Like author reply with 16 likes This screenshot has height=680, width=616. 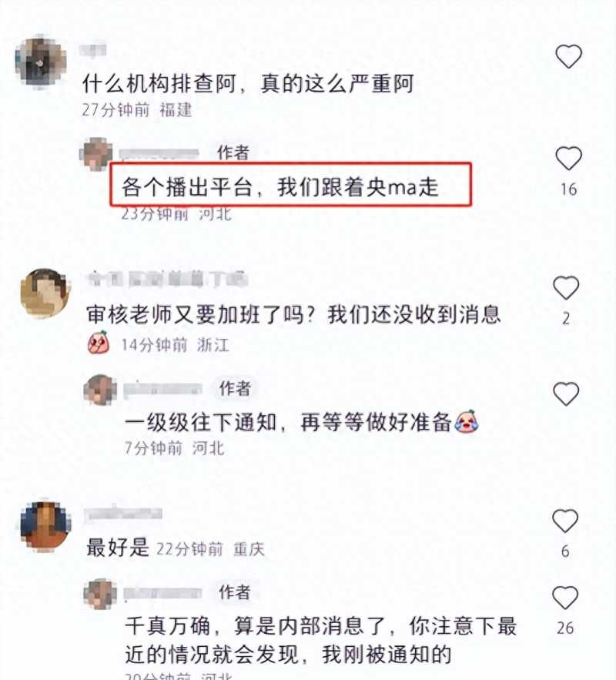(x=568, y=158)
